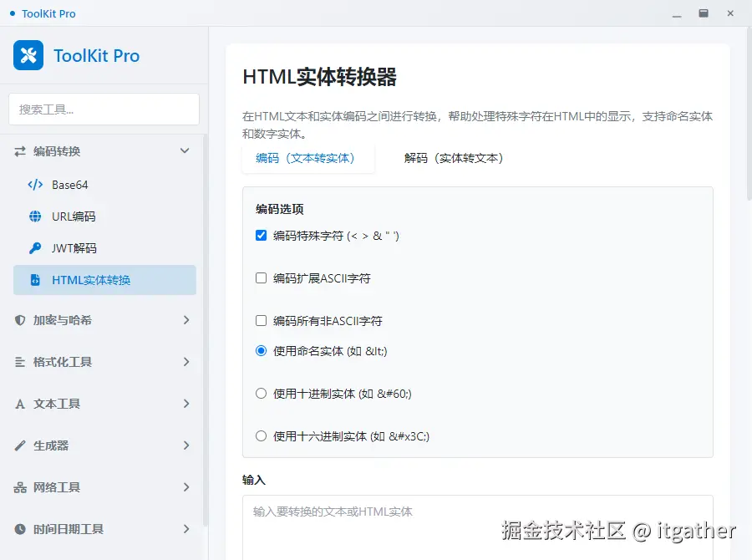This screenshot has width=752, height=560.
Task: Click the 编码选项 heading text
Action: [x=280, y=209]
